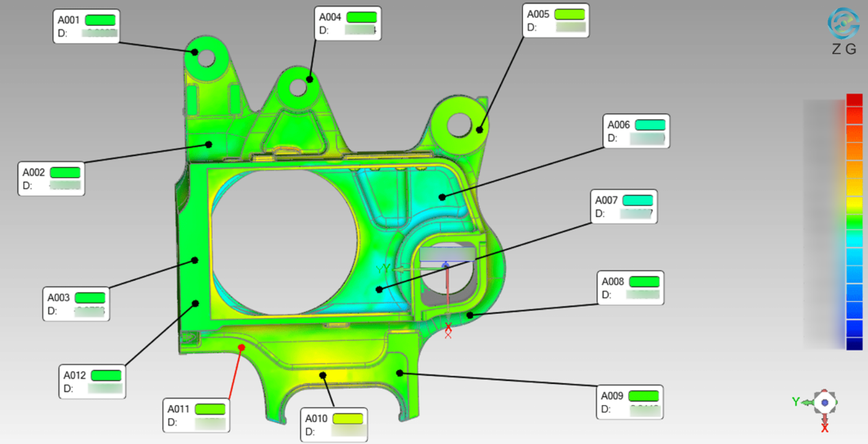The image size is (868, 444).
Task: Open the A003 deviation callout
Action: click(x=75, y=304)
